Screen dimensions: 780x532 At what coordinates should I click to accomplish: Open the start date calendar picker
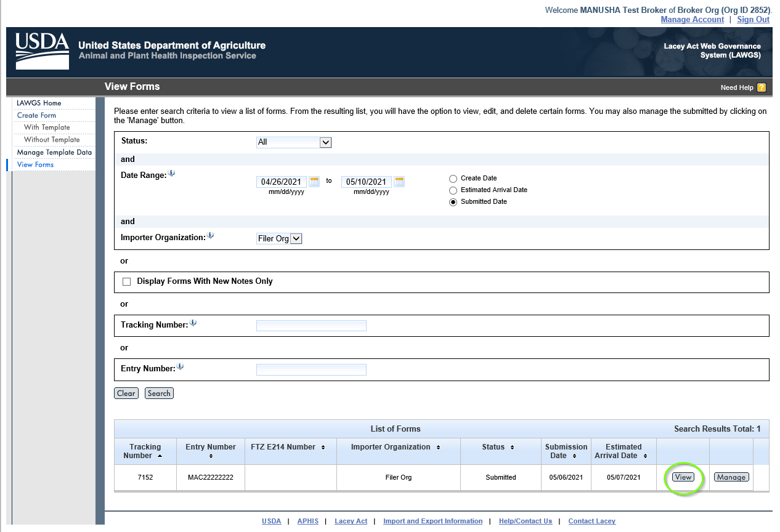click(314, 182)
